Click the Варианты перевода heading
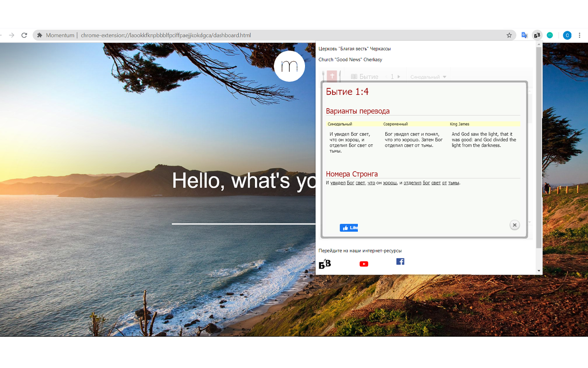 point(357,111)
